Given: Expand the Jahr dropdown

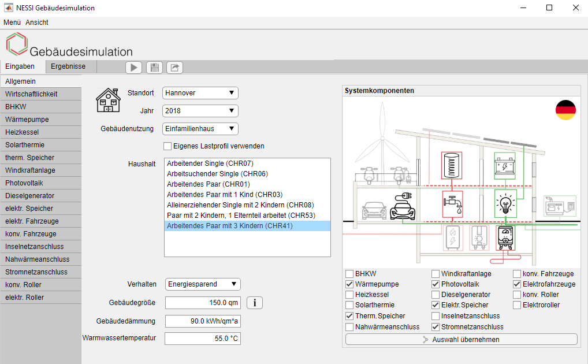Looking at the screenshot, I should pos(200,111).
